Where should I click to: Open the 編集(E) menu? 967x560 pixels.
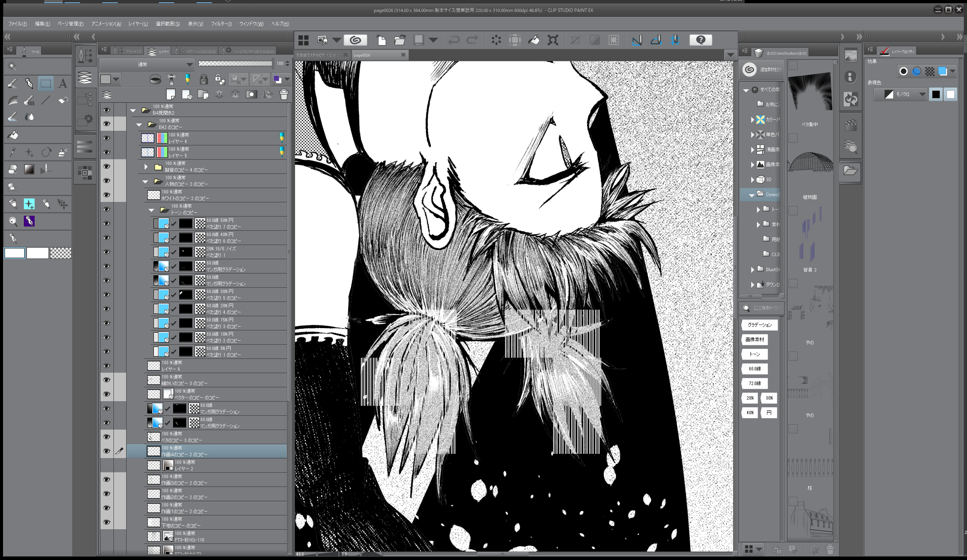[x=42, y=24]
